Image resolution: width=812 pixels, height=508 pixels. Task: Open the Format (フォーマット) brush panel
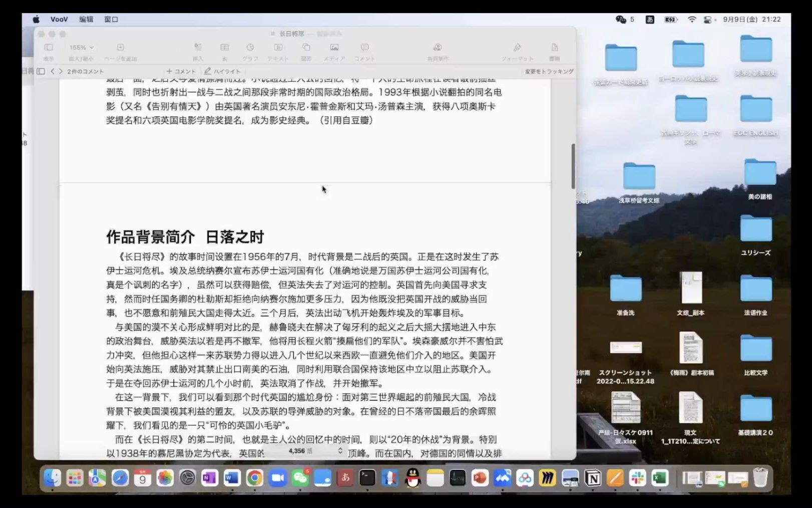point(517,47)
